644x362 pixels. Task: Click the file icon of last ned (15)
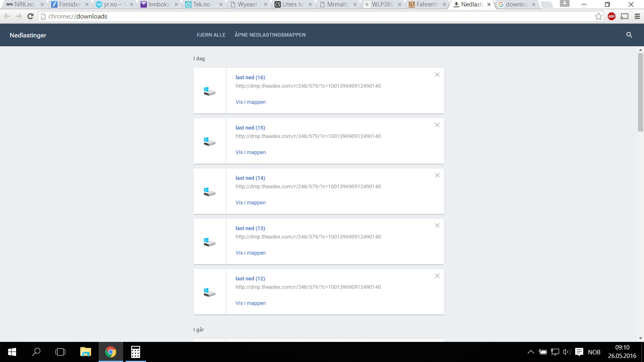(x=209, y=142)
